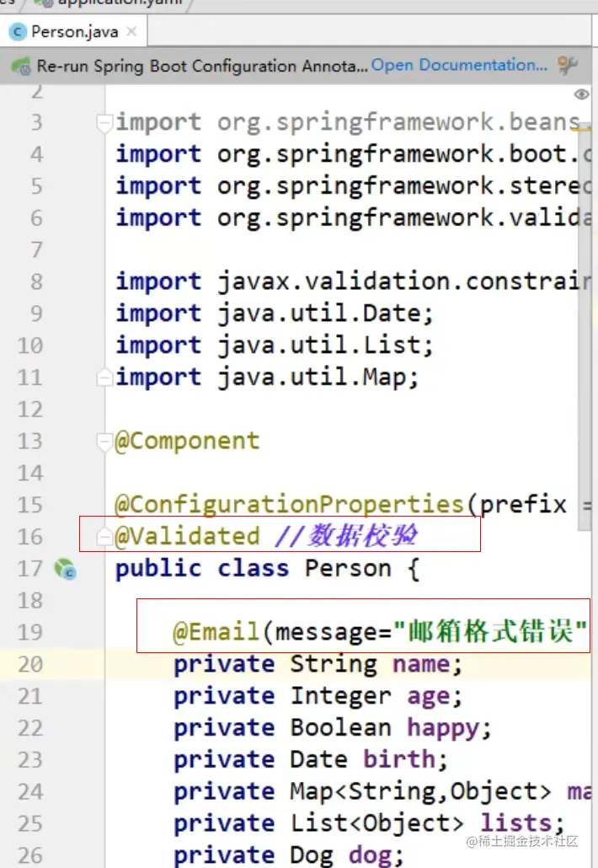
Task: Open Documentation link in the notification bar
Action: click(x=459, y=65)
